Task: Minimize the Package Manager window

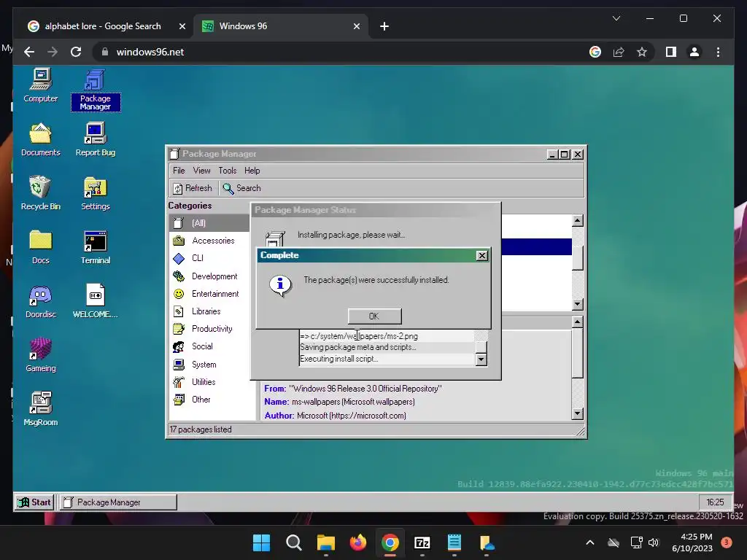Action: [552, 155]
